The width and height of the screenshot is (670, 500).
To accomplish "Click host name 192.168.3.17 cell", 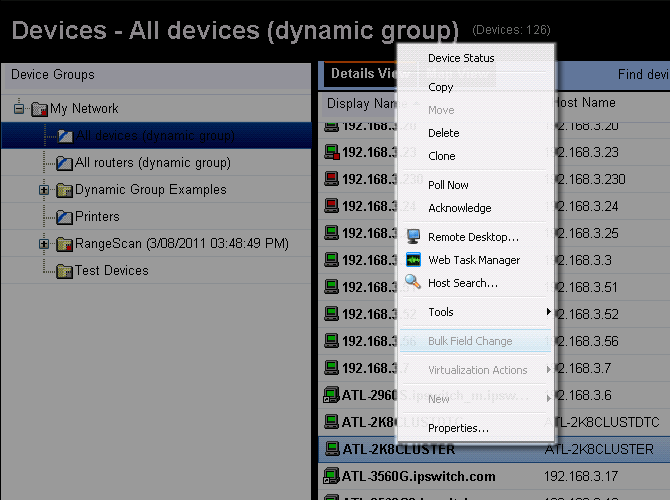I will tap(581, 476).
